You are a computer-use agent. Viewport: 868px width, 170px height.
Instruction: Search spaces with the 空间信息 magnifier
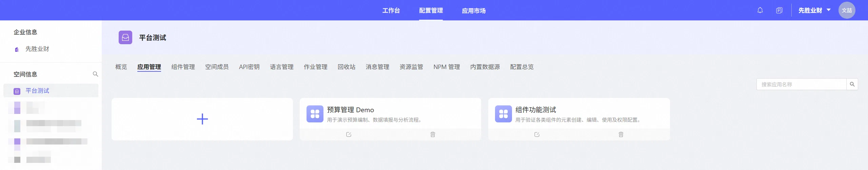click(95, 74)
